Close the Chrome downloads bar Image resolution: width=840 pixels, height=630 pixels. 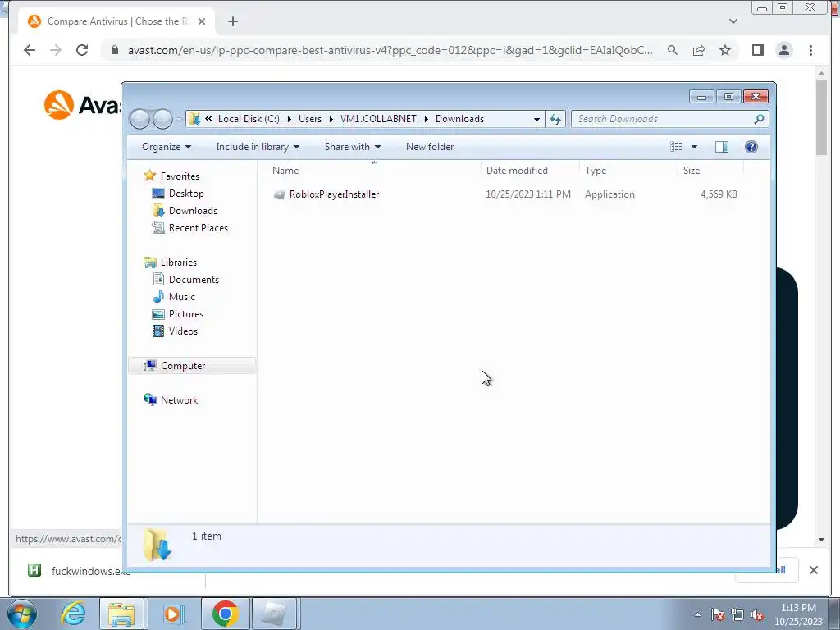click(813, 570)
